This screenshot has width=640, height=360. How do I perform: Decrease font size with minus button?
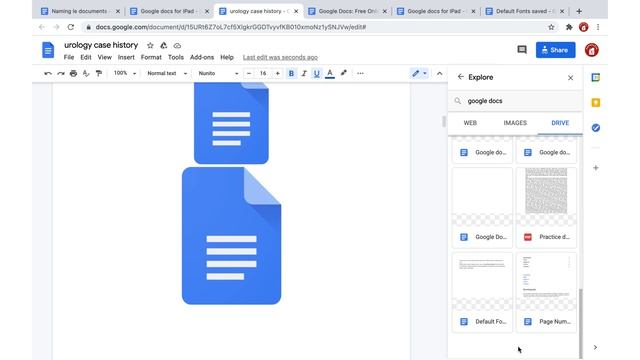pyautogui.click(x=249, y=73)
